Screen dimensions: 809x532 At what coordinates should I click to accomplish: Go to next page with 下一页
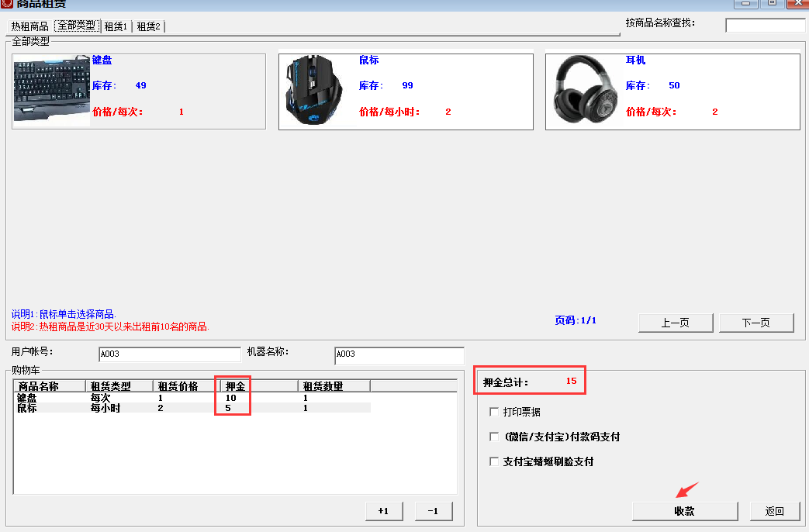tap(756, 323)
